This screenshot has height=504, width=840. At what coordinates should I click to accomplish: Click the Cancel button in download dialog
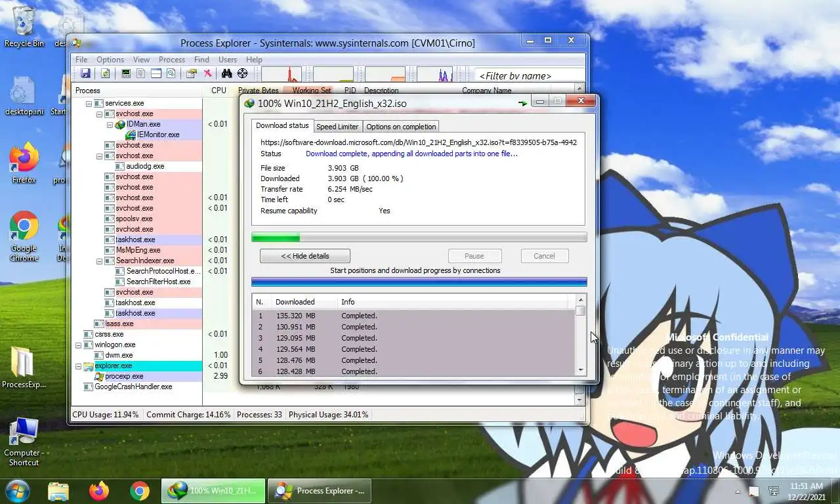544,256
